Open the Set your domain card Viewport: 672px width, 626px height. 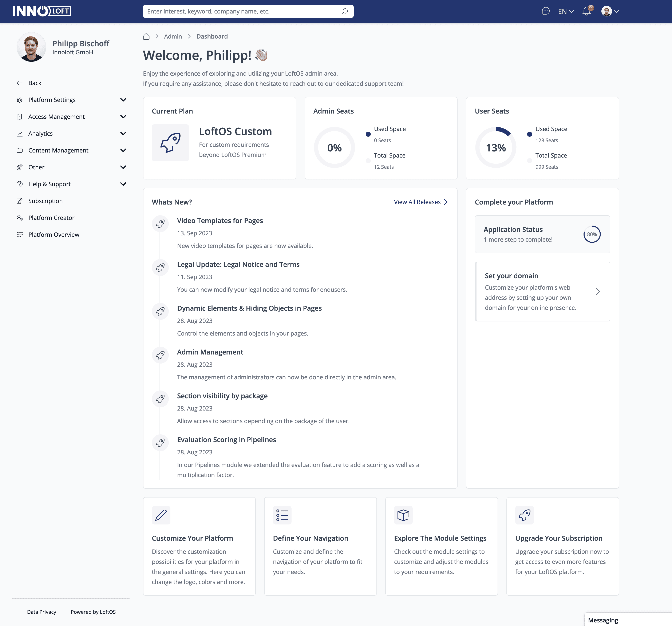coord(542,291)
